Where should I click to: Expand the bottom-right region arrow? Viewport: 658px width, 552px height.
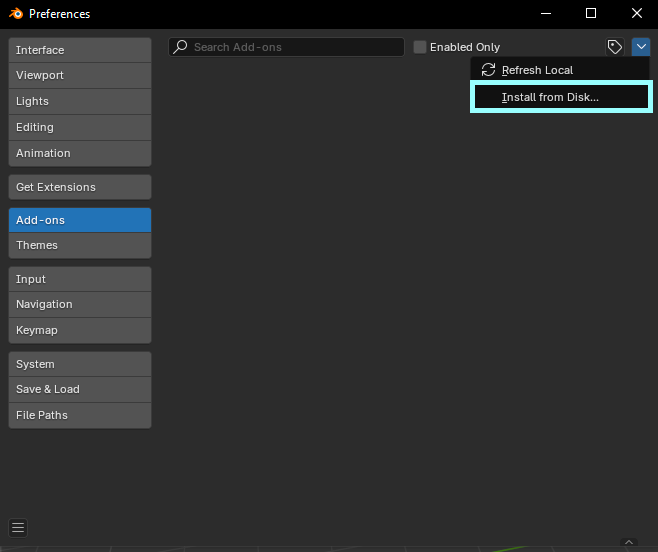pos(628,542)
